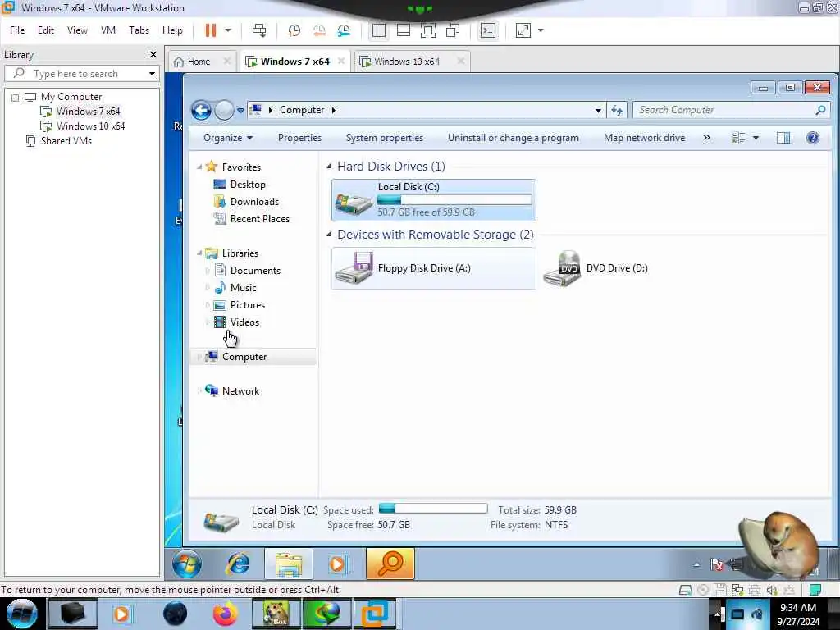Click the Send Ctrl+Alt+Del toolbar icon
The height and width of the screenshot is (630, 840).
pyautogui.click(x=259, y=30)
